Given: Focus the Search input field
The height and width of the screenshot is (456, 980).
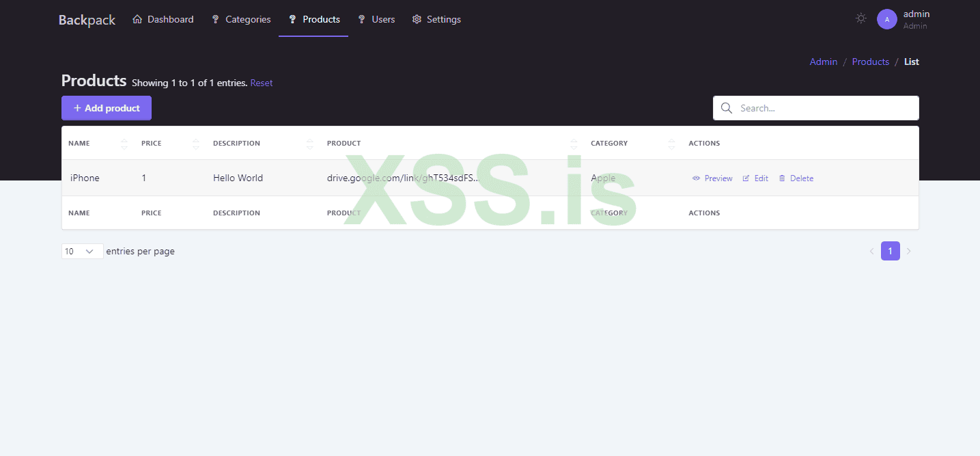Looking at the screenshot, I should (x=816, y=108).
